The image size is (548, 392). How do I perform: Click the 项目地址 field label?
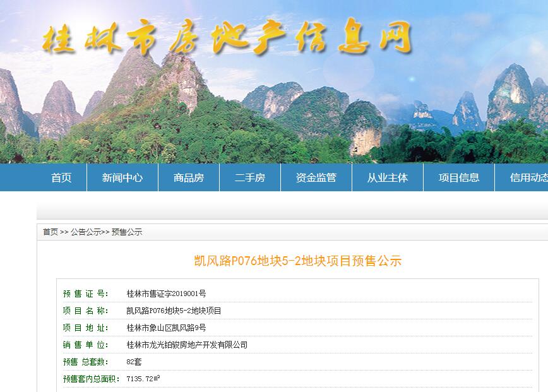coord(86,328)
